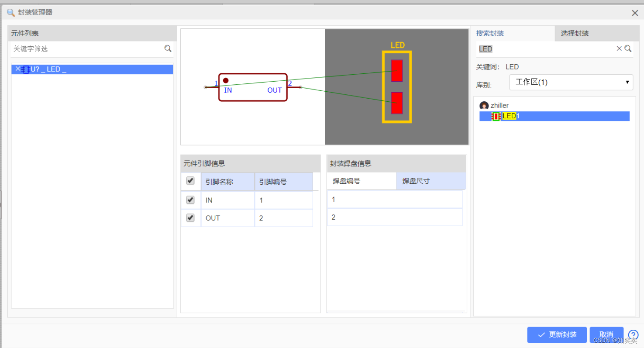Click the 封装焊盘信息 panel header
This screenshot has height=348, width=644.
396,163
